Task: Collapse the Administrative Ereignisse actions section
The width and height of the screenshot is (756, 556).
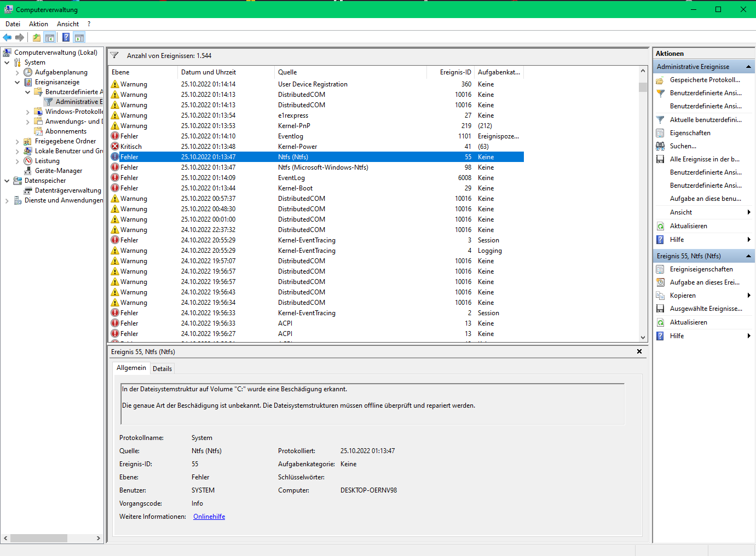Action: point(748,67)
